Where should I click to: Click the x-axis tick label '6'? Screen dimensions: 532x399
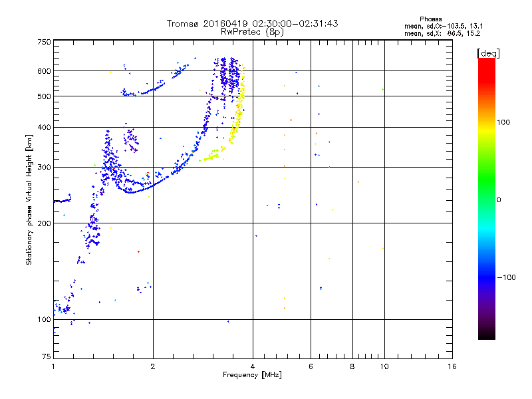point(311,366)
